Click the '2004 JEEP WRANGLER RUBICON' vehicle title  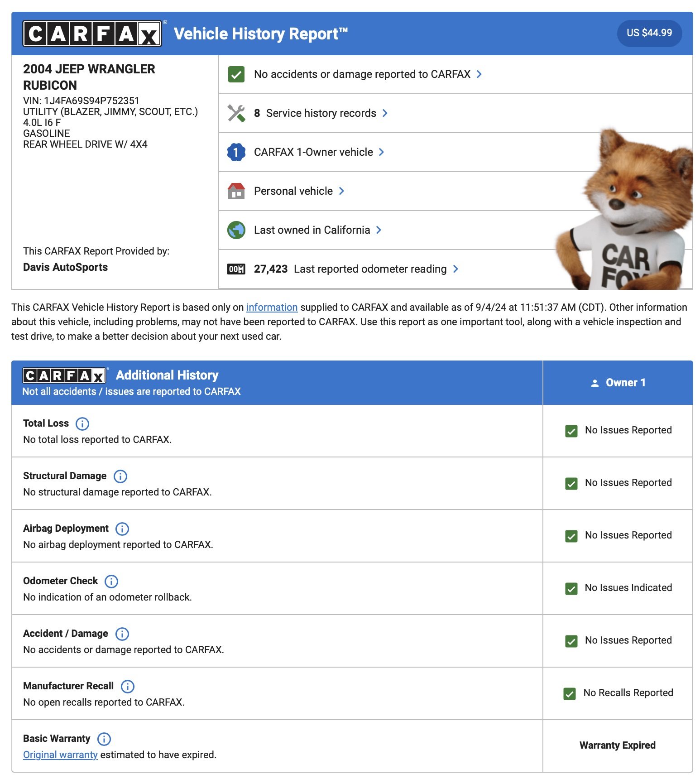coord(89,77)
